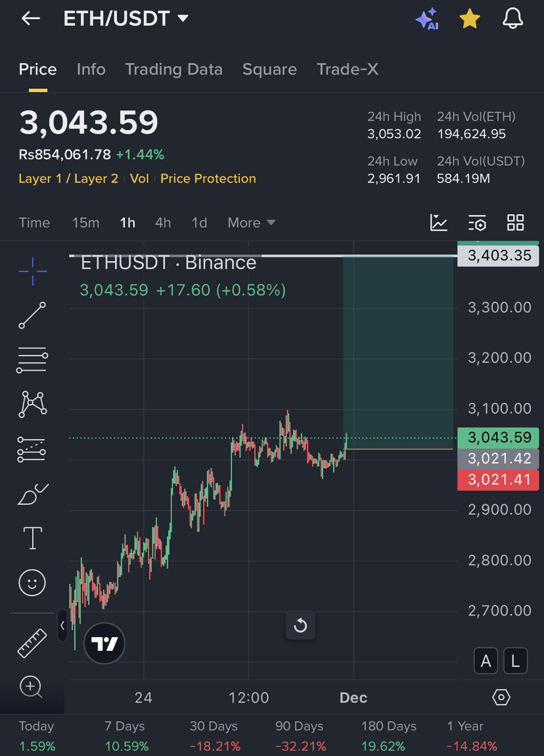Image resolution: width=544 pixels, height=756 pixels.
Task: Select the XABCD pattern tool
Action: pyautogui.click(x=32, y=404)
